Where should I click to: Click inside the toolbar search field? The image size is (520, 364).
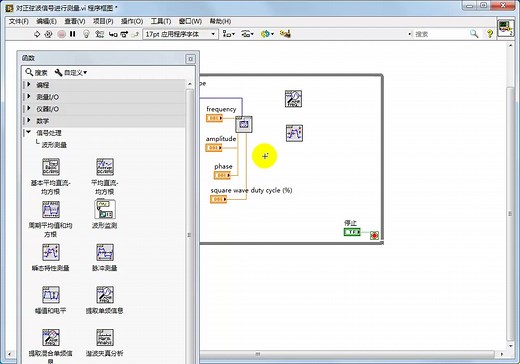(x=440, y=34)
